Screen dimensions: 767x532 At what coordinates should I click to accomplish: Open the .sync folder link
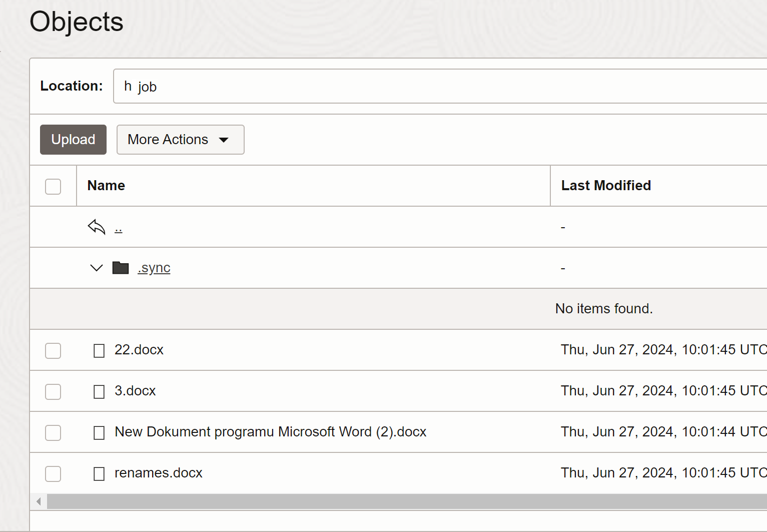click(154, 268)
